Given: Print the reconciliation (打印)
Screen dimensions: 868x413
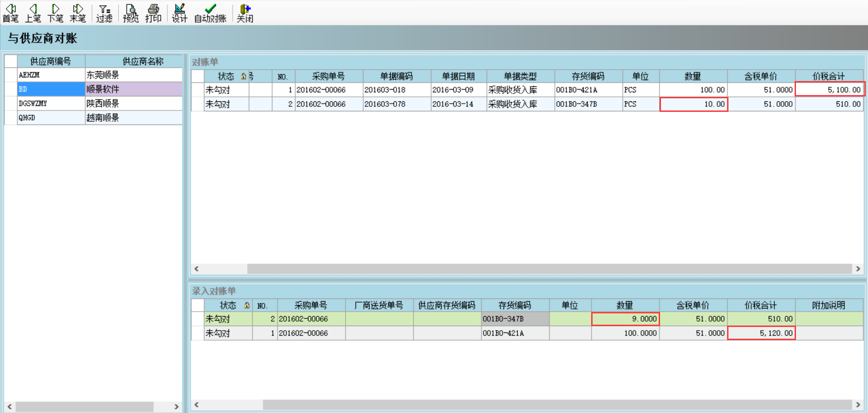Looking at the screenshot, I should pos(153,13).
